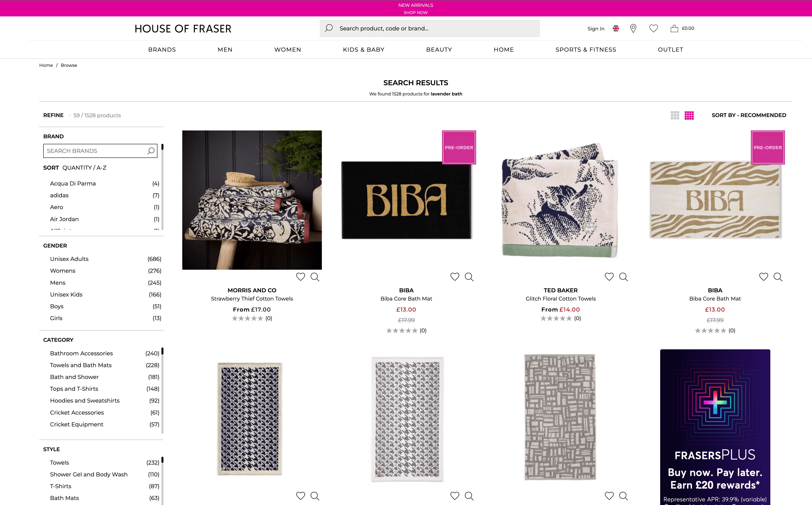Viewport: 812px width, 505px height.
Task: Collapse the REFINE filter panel
Action: 53,115
